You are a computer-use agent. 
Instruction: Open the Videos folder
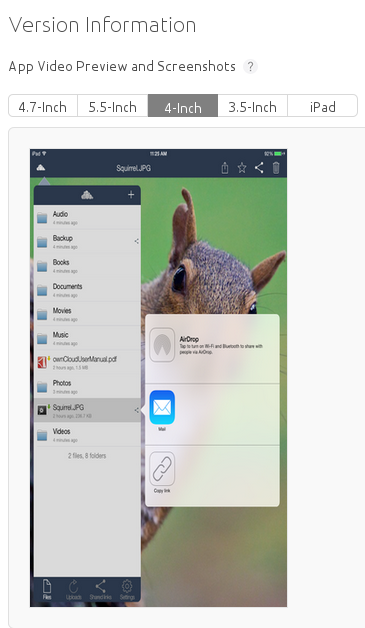(x=87, y=435)
